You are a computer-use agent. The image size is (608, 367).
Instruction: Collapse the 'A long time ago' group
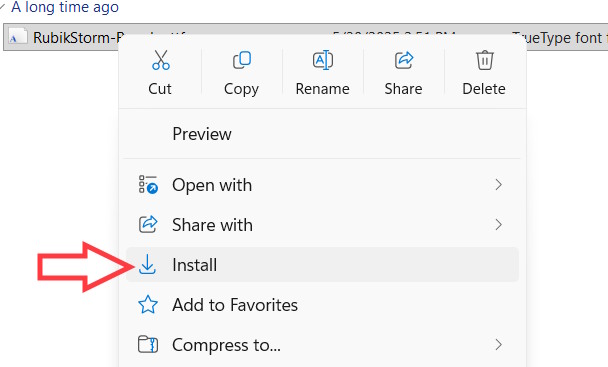pos(2,7)
